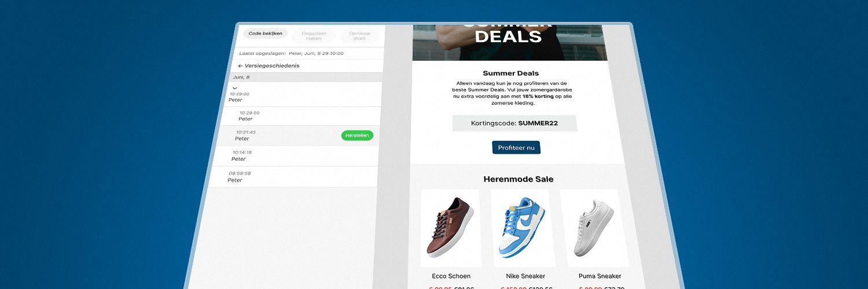Click the back arrow beside Versiegeschiedenis
868x289 pixels.
coord(240,66)
